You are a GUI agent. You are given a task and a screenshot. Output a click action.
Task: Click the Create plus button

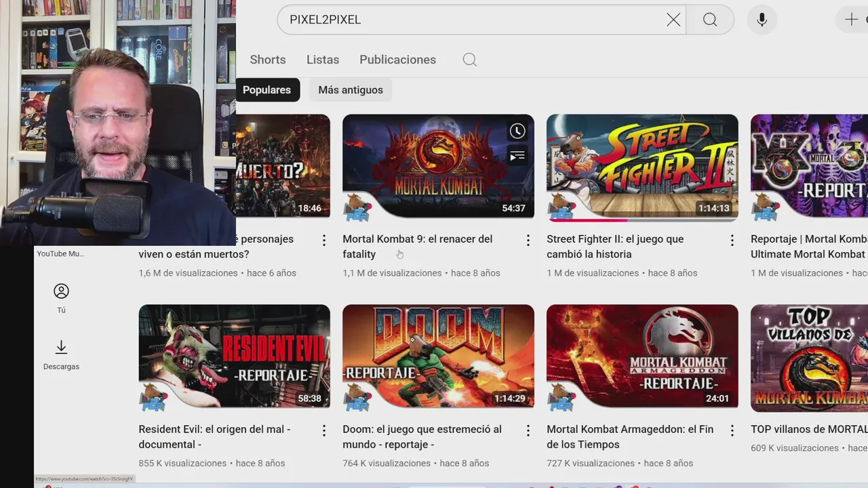click(852, 20)
